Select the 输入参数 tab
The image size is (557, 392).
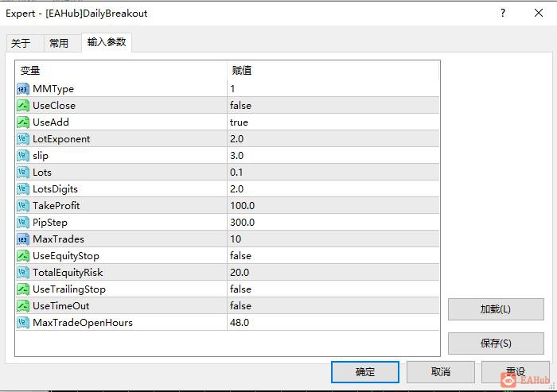[107, 42]
